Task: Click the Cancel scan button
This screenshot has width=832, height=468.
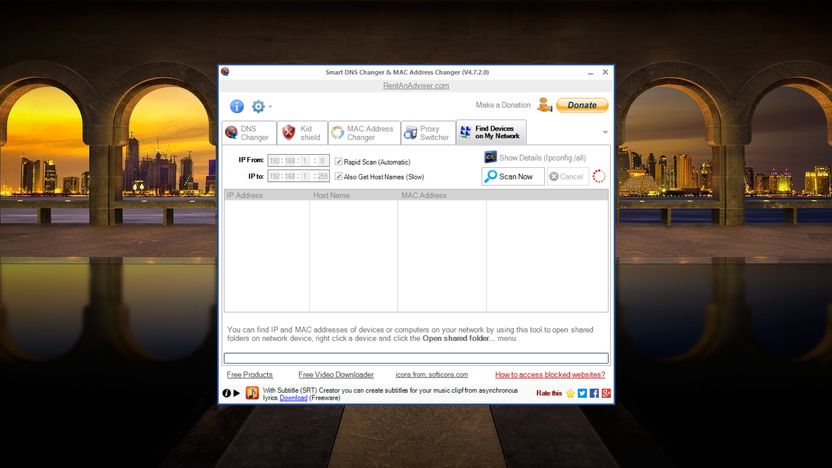Action: pyautogui.click(x=567, y=176)
